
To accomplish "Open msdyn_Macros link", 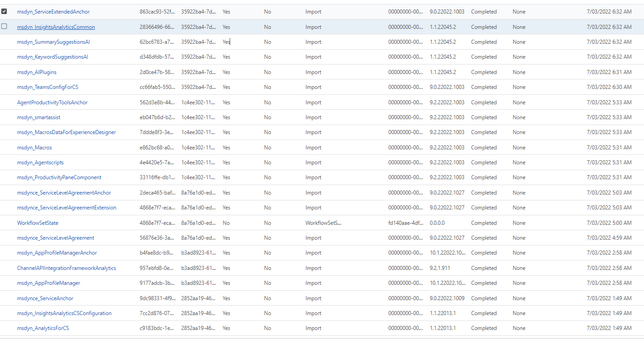I will 34,148.
